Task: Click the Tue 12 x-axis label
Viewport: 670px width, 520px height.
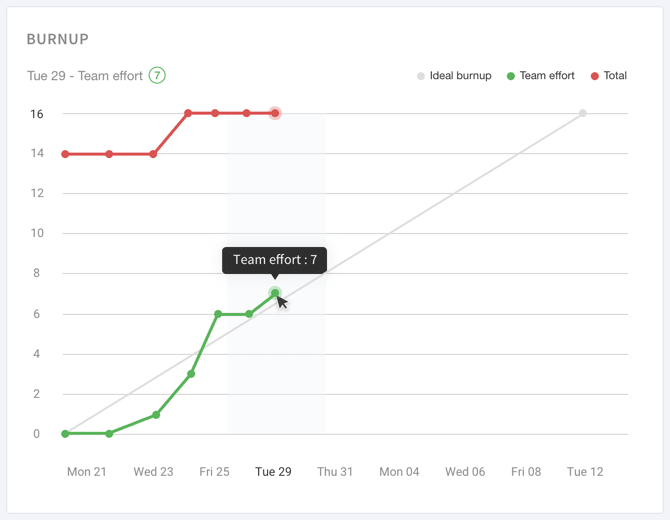Action: coord(585,472)
